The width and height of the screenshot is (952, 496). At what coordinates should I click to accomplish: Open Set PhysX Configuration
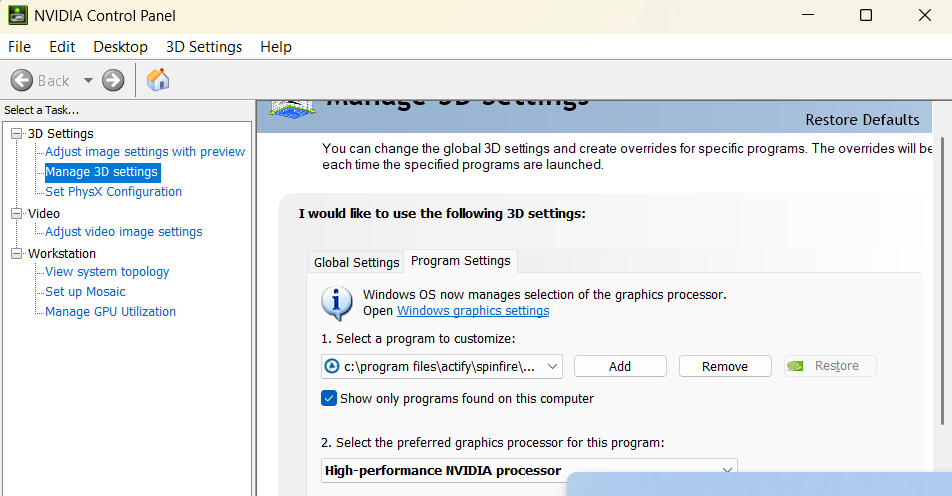(x=113, y=192)
